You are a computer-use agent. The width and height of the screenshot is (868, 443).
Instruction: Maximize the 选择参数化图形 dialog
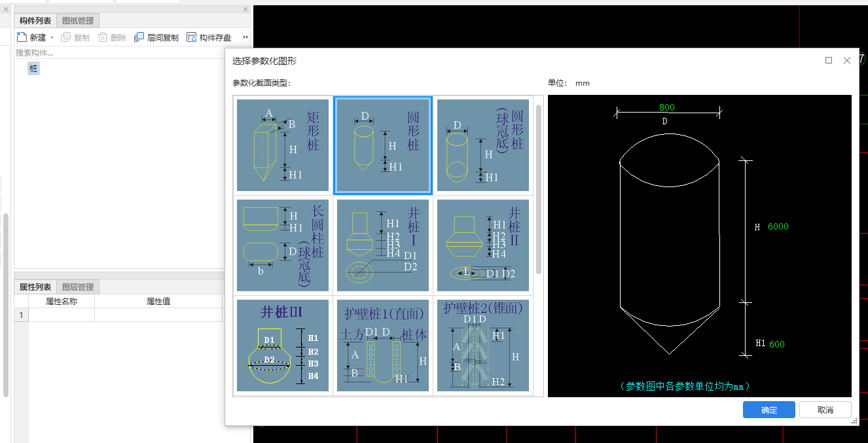tap(829, 60)
